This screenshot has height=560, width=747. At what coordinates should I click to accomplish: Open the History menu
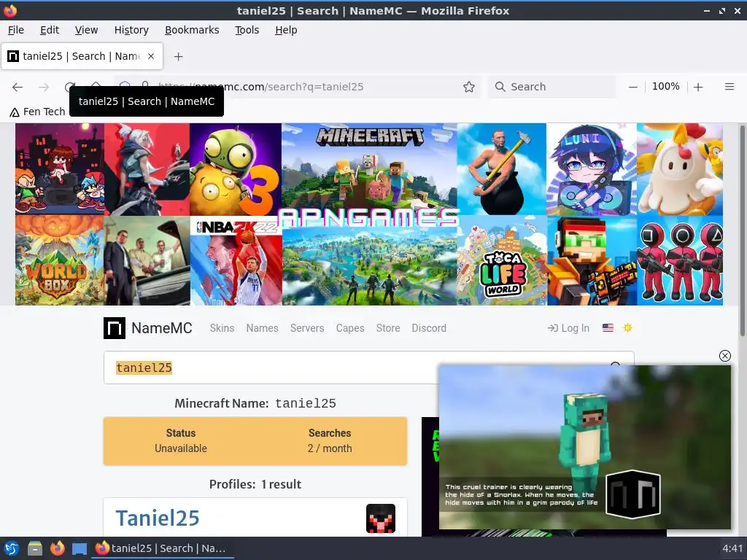pyautogui.click(x=131, y=30)
